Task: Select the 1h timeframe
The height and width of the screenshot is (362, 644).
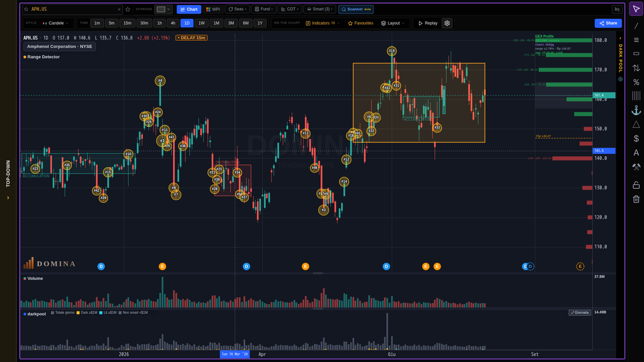Action: (x=159, y=23)
